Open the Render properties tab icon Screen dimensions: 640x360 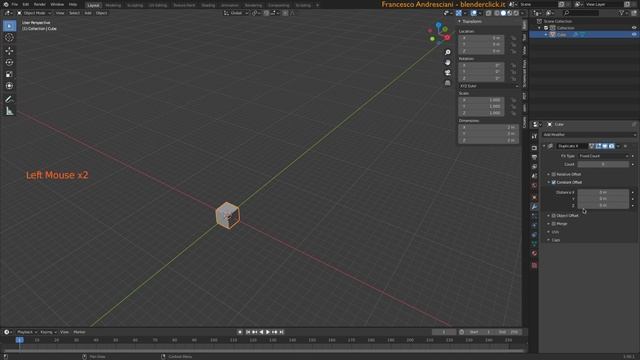534,148
